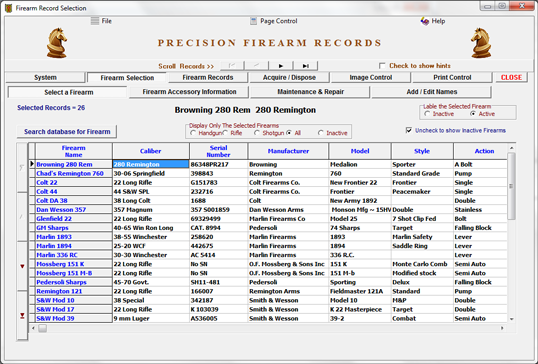Switch to the Firearm Selection tab
This screenshot has width=538, height=364.
coord(127,78)
